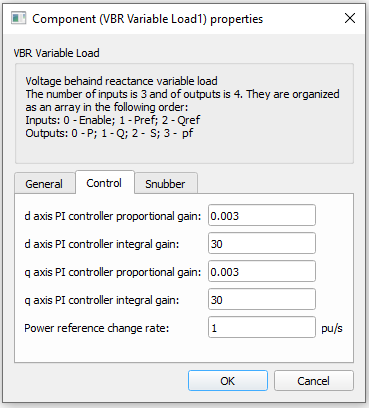This screenshot has width=369, height=408.
Task: Click the d axis proportional gain label
Action: (113, 216)
